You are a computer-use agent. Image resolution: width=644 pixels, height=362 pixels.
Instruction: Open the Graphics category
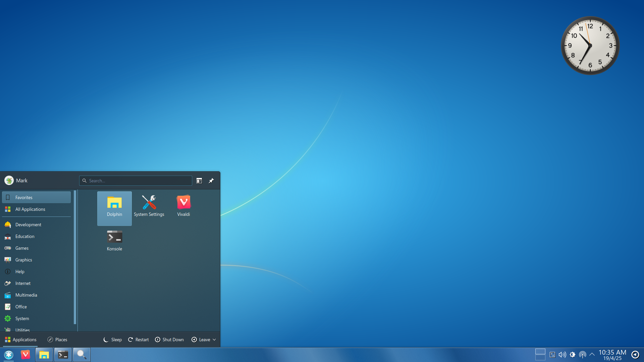(x=37, y=260)
